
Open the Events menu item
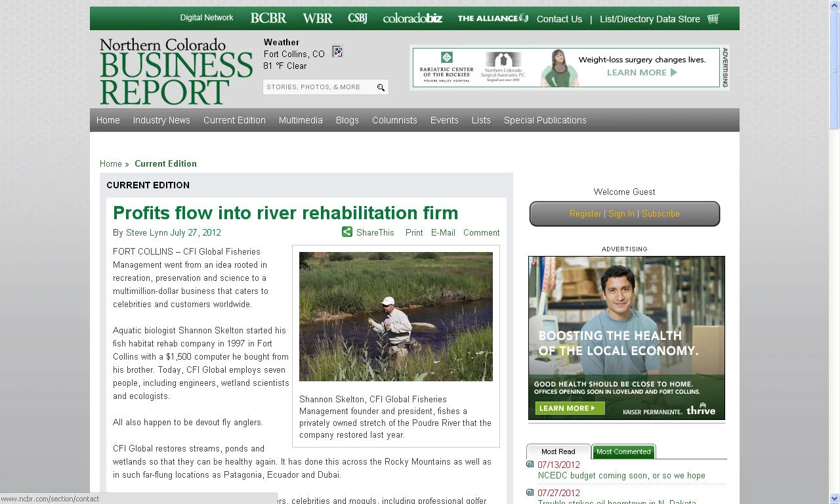[x=444, y=120]
